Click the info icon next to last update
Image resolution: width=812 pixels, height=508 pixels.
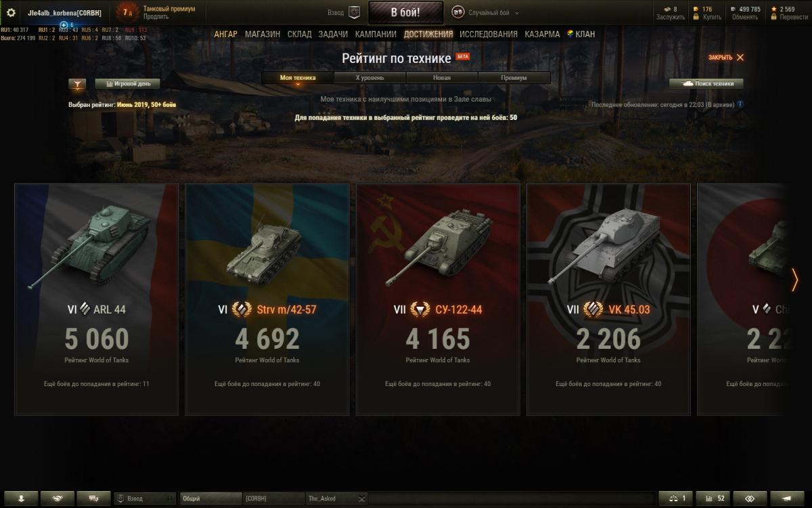(740, 104)
